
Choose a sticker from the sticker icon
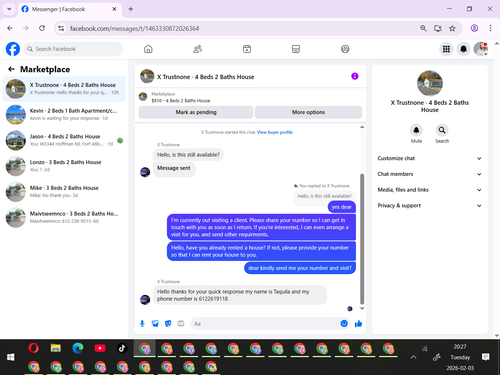tap(168, 323)
